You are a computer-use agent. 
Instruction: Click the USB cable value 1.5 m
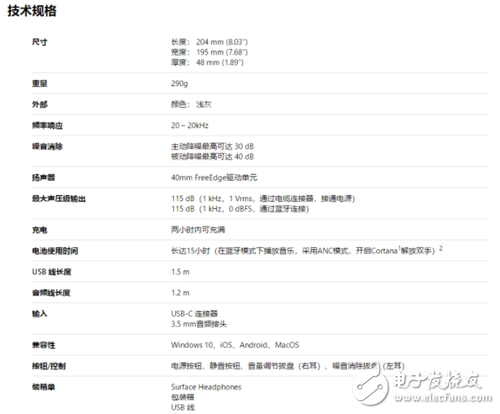click(x=180, y=272)
